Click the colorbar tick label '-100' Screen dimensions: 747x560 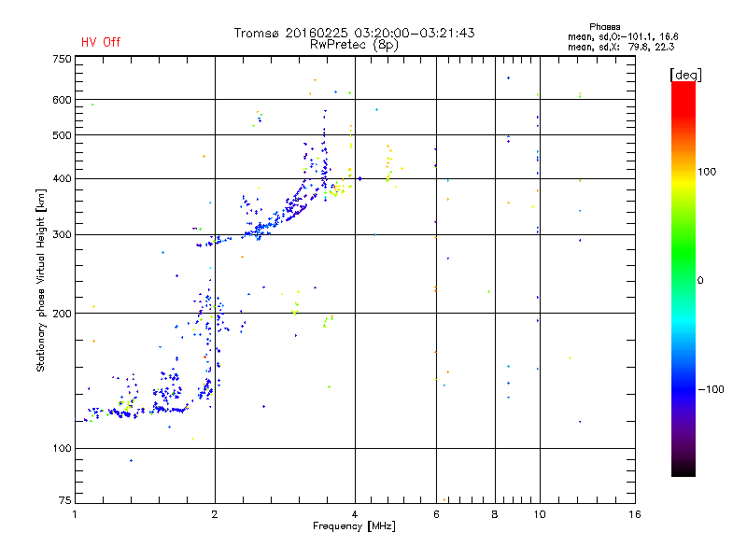pos(712,389)
